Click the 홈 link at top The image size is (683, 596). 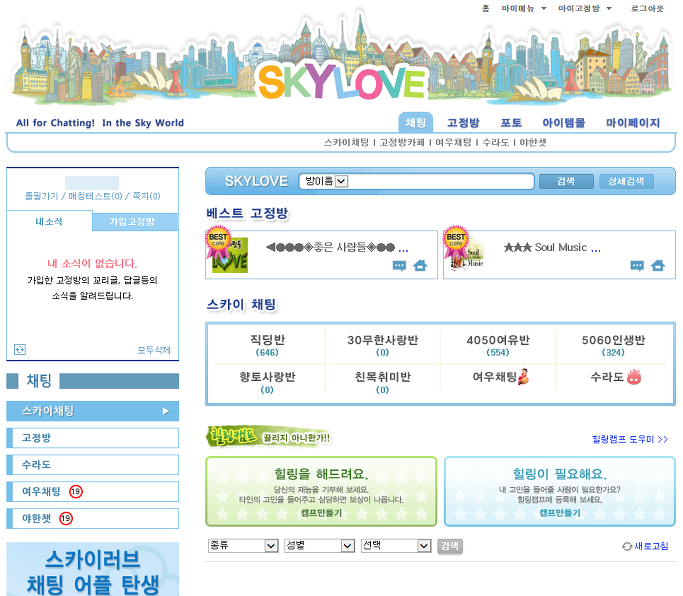pyautogui.click(x=486, y=8)
